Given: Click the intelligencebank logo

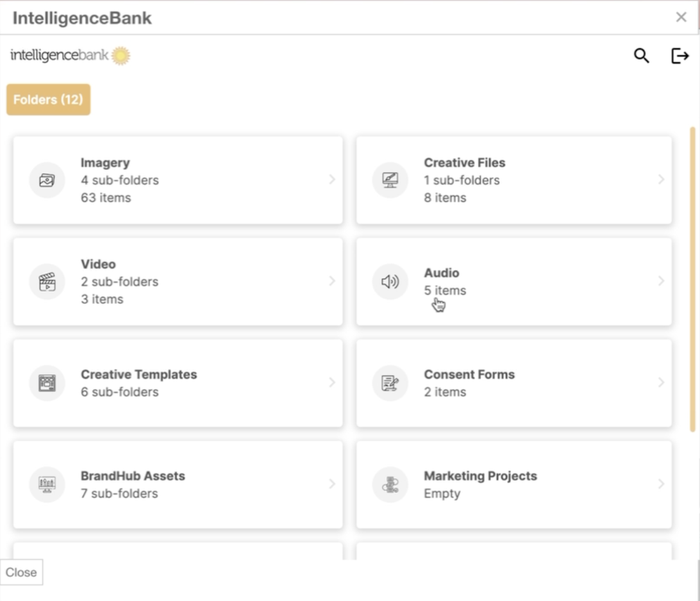Looking at the screenshot, I should point(70,56).
